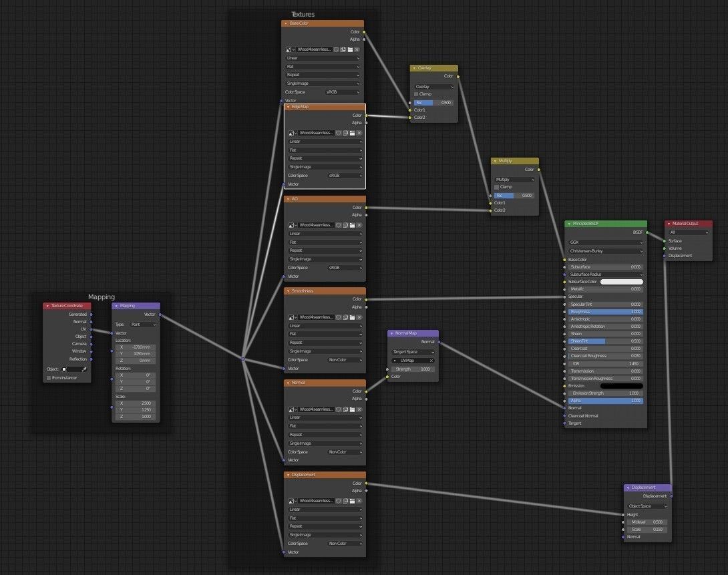This screenshot has height=575, width=728.
Task: Adjust Alpha slider on Principled BSDF
Action: point(606,401)
